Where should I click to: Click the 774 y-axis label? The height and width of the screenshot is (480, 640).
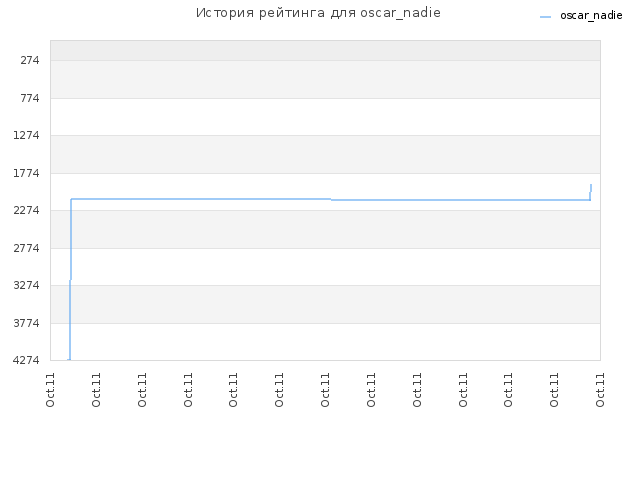click(30, 98)
